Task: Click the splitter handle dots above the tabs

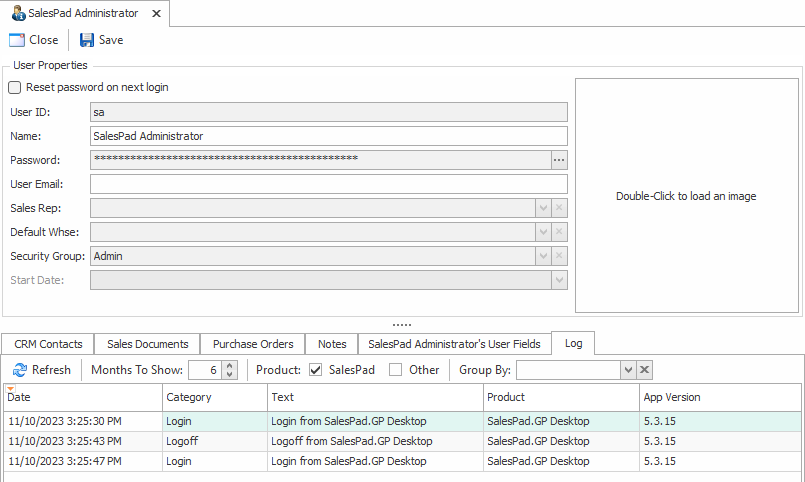Action: 402,325
